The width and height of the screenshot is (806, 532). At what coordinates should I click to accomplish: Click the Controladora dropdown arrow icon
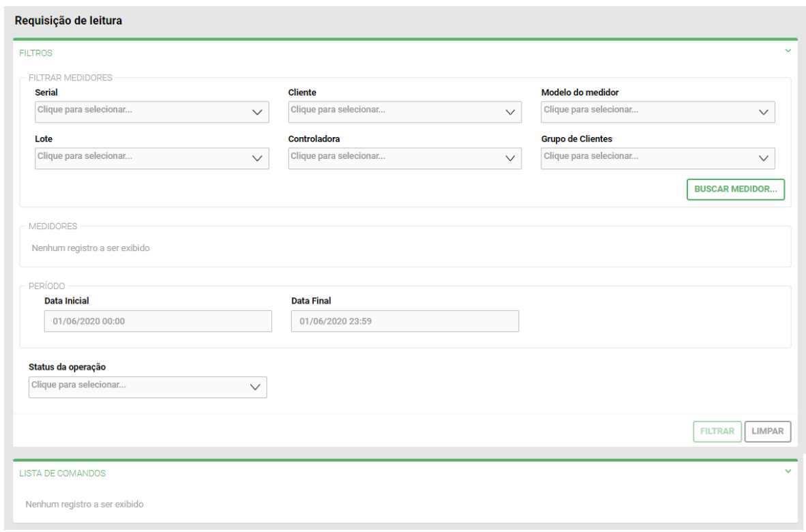(x=509, y=158)
